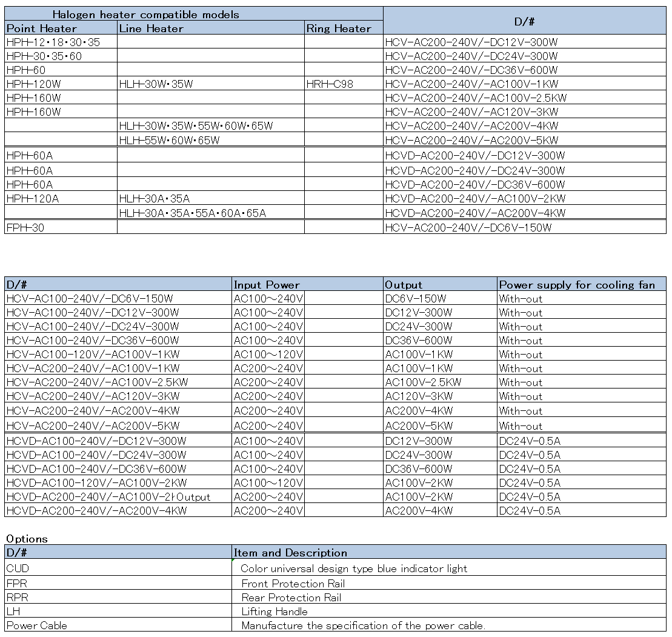This screenshot has width=672, height=637.
Task: Select cell 'HPH-12·18·30·35'
Action: pyautogui.click(x=61, y=42)
